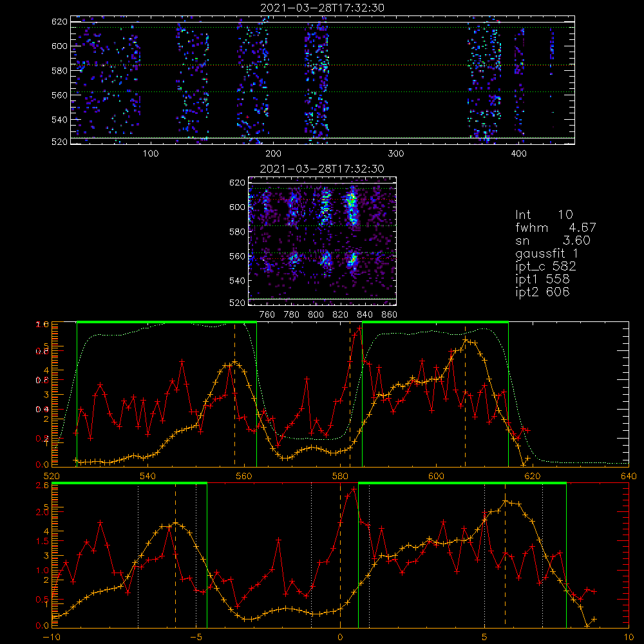Click the 840 x-axis label of middle image
644x644 pixels.
coord(365,315)
